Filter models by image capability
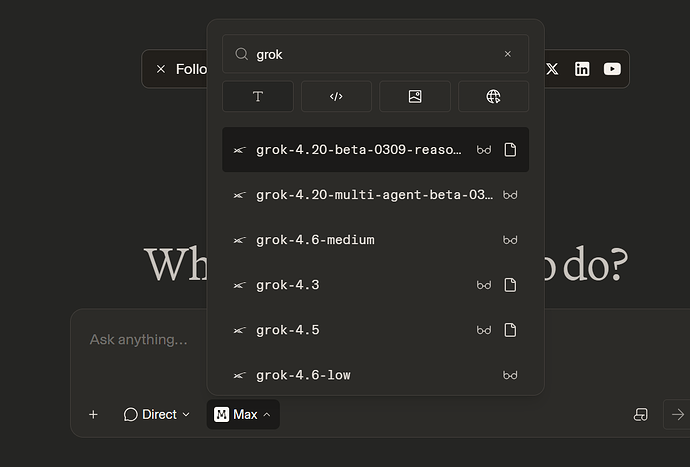 tap(415, 96)
